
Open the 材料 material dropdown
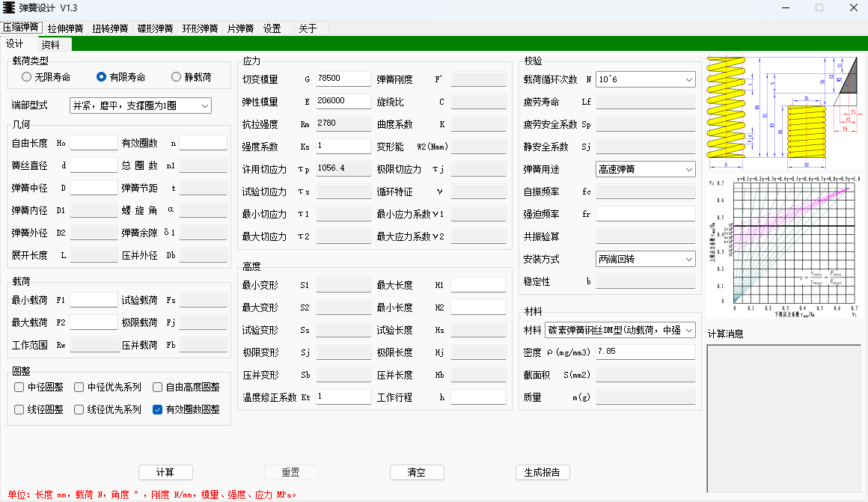pos(620,330)
